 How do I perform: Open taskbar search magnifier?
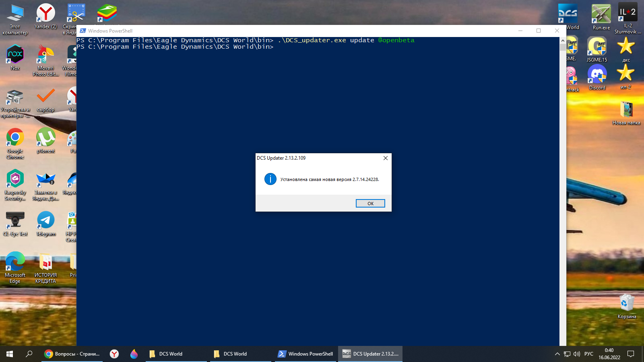(29, 354)
